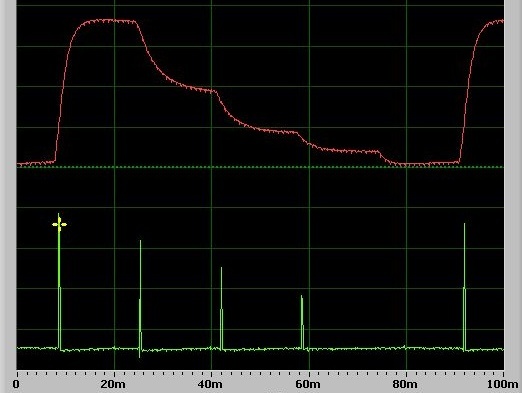Screen dimensions: 522x393
Task: Click the red trace step plateau near 40m
Action: (x=200, y=89)
